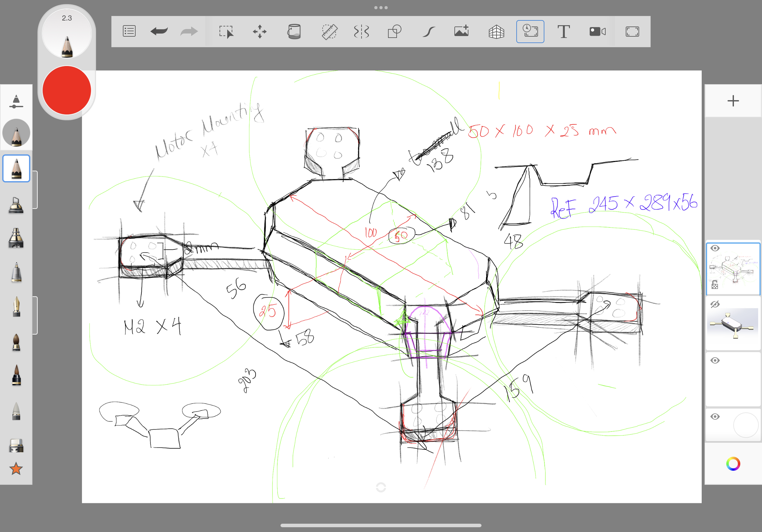Add a new layer with plus button
The image size is (762, 532).
(x=733, y=101)
